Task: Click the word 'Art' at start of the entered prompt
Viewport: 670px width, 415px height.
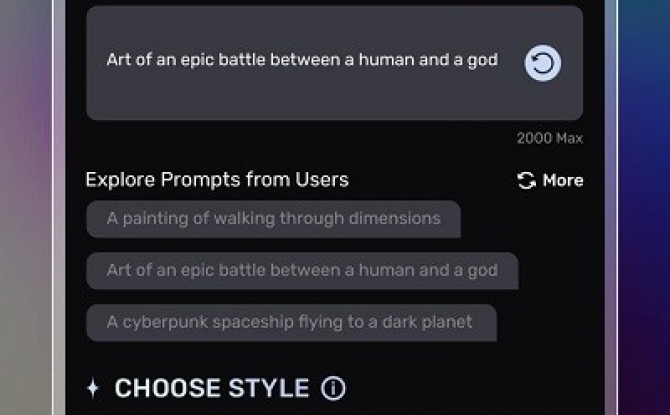Action: [x=119, y=59]
